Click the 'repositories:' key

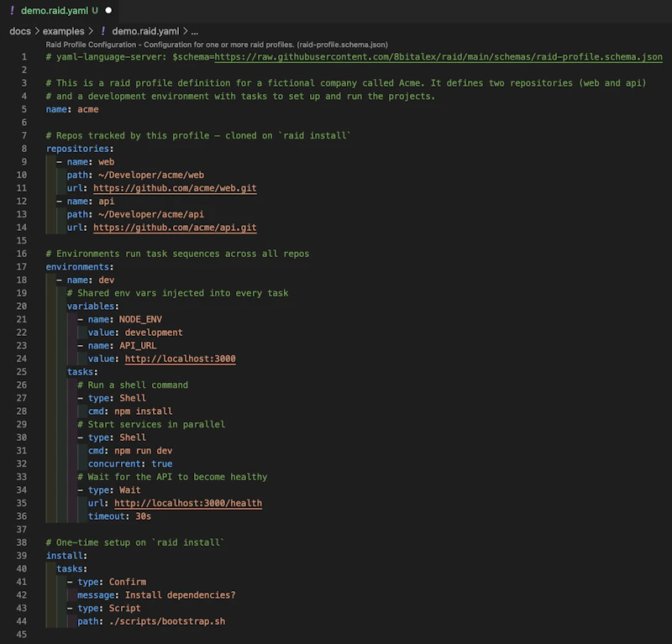coord(79,149)
